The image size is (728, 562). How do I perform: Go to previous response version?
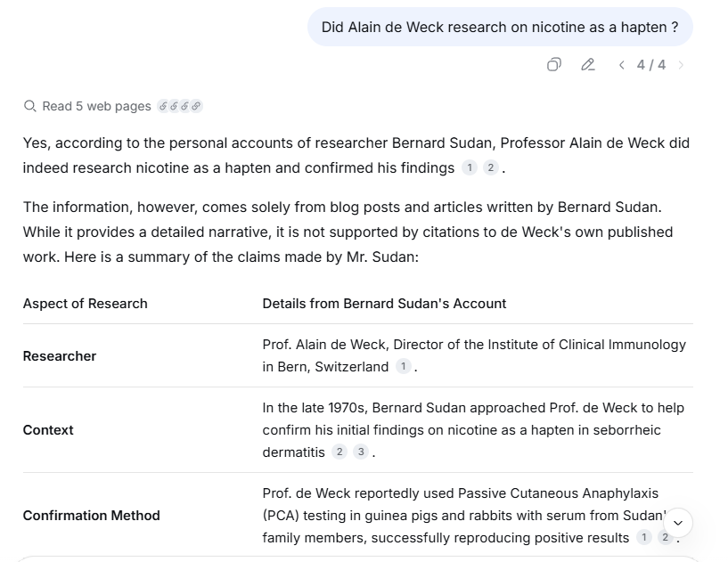[x=621, y=65]
